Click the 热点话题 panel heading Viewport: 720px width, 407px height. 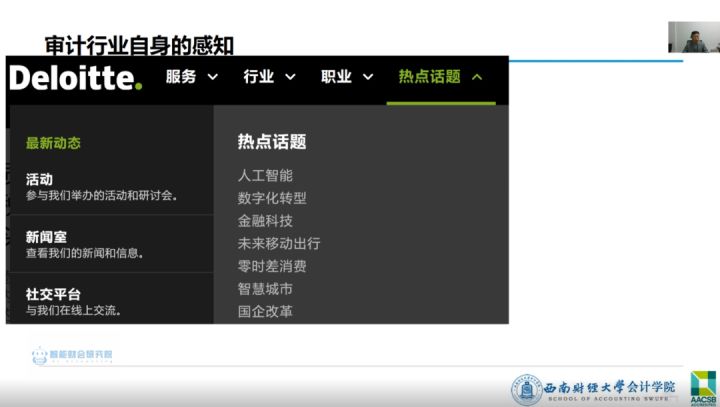point(272,141)
